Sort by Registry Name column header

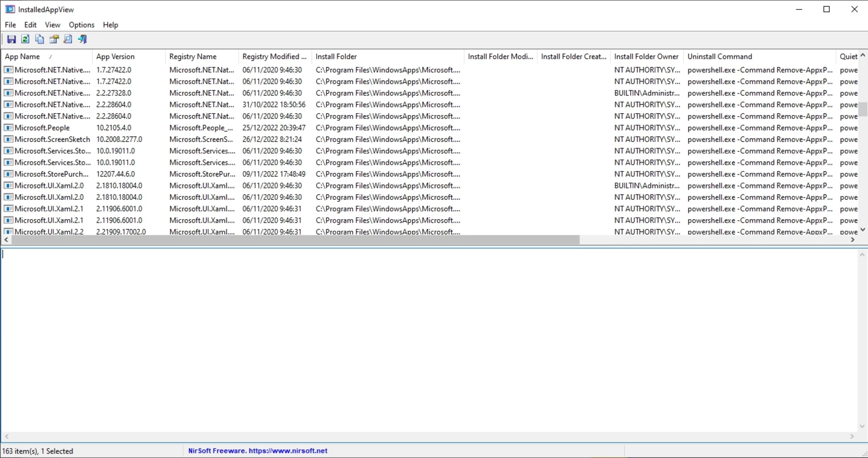click(x=202, y=57)
